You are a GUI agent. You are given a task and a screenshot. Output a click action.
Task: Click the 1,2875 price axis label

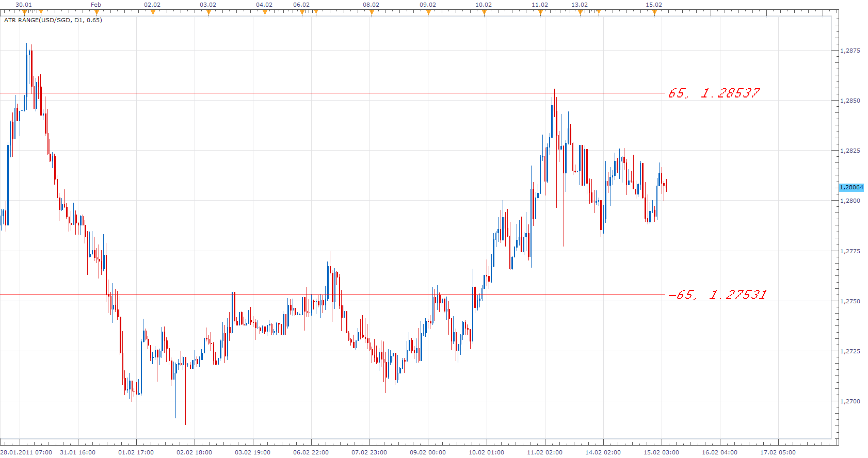[850, 51]
